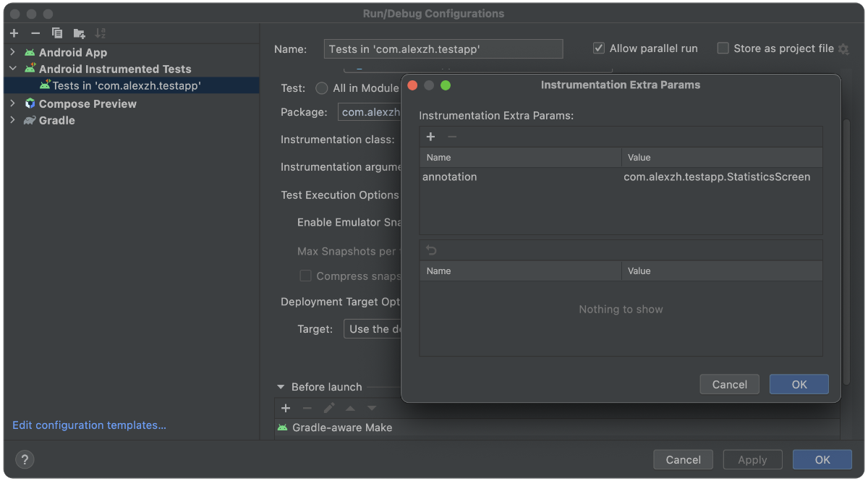
Task: Add a new run configuration
Action: (14, 33)
